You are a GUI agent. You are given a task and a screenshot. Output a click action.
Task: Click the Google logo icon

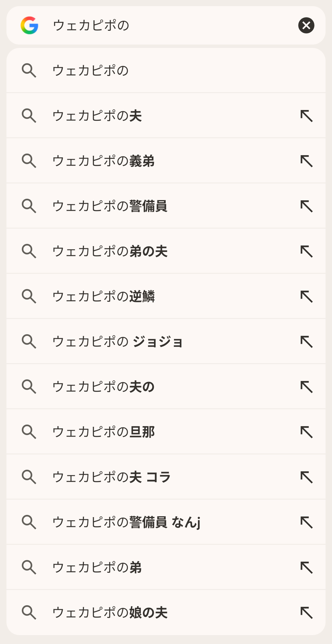tap(30, 26)
